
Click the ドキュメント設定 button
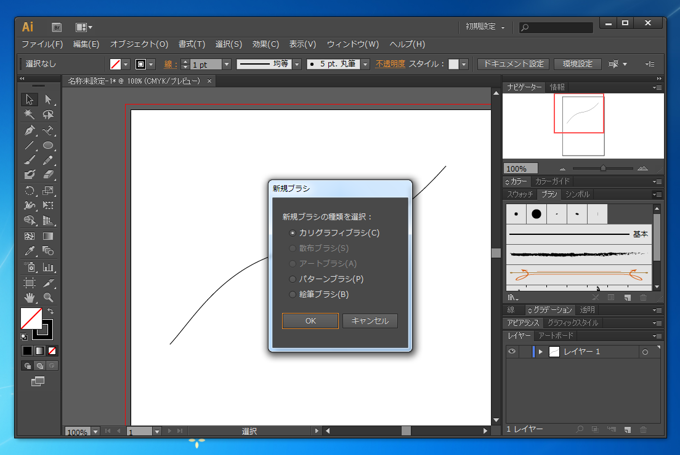(513, 64)
